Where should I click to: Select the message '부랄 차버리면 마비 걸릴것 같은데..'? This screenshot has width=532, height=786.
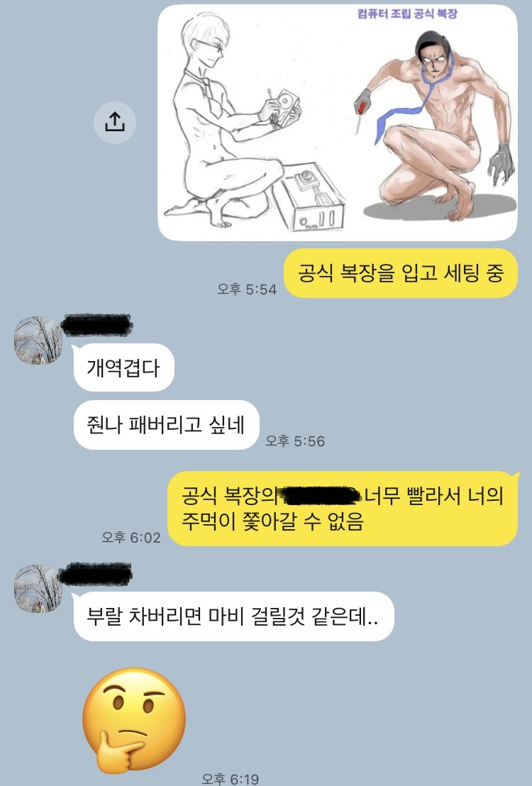233,616
